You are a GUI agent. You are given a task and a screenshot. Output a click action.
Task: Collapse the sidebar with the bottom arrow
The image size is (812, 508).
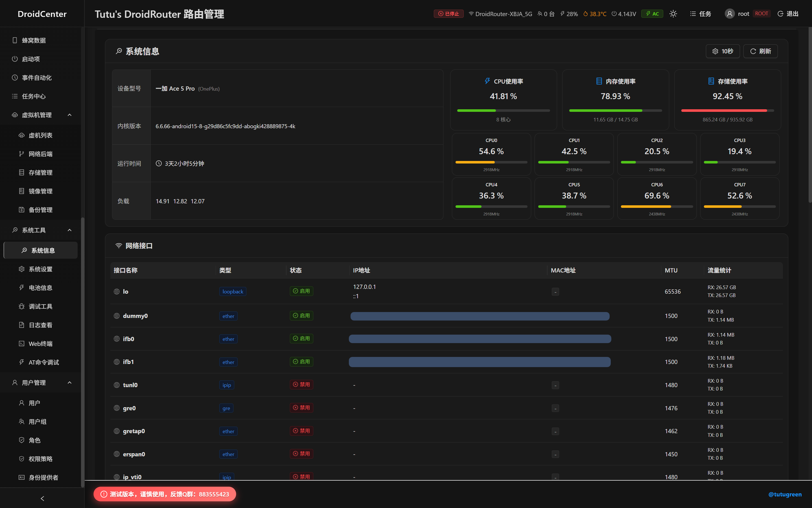click(x=42, y=498)
